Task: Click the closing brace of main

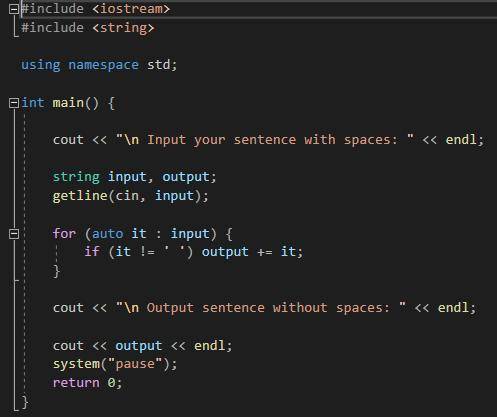Action: point(25,402)
